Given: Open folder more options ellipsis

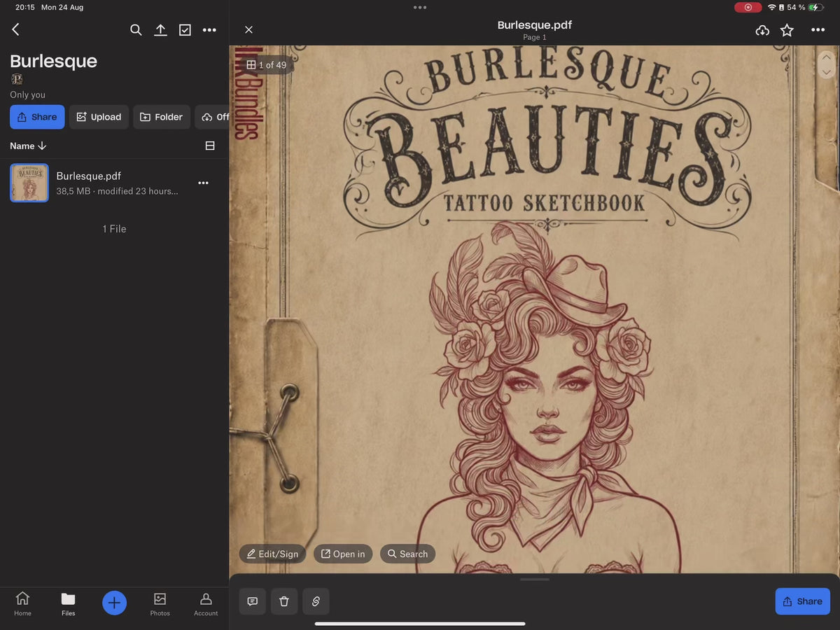Looking at the screenshot, I should click(209, 29).
